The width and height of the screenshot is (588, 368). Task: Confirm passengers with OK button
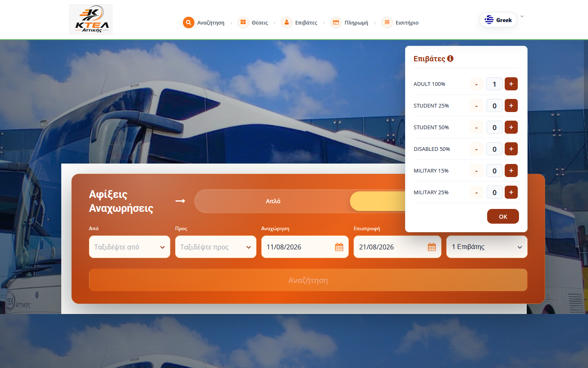point(503,216)
